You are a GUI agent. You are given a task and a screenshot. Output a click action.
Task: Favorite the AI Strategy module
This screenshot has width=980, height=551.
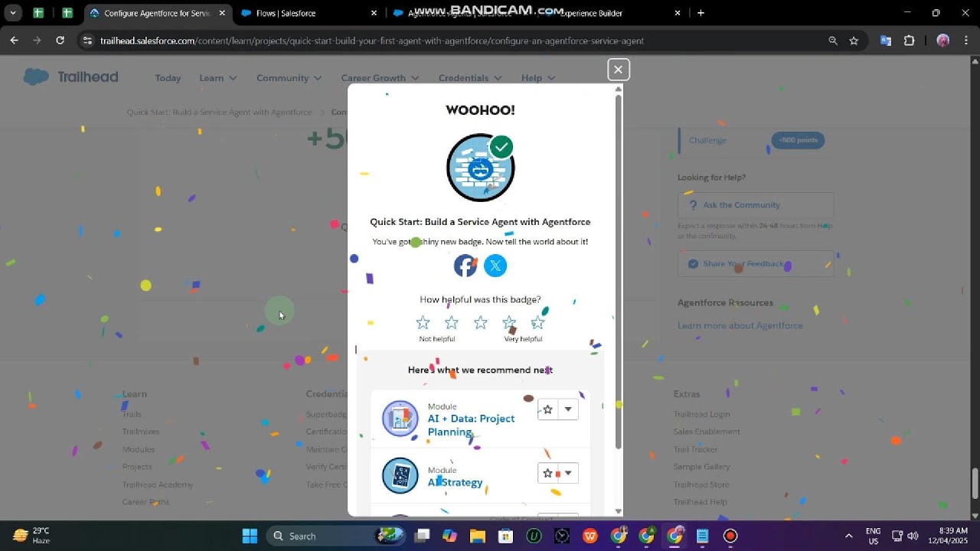click(547, 473)
